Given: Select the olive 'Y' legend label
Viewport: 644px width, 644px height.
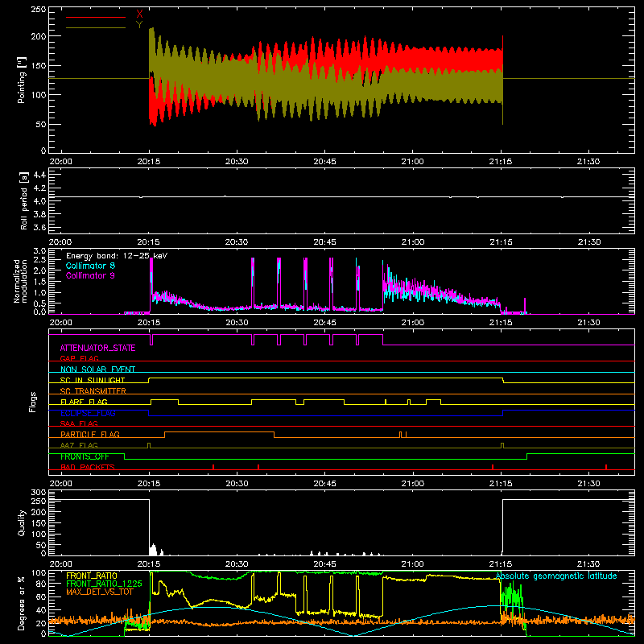Looking at the screenshot, I should pyautogui.click(x=139, y=25).
